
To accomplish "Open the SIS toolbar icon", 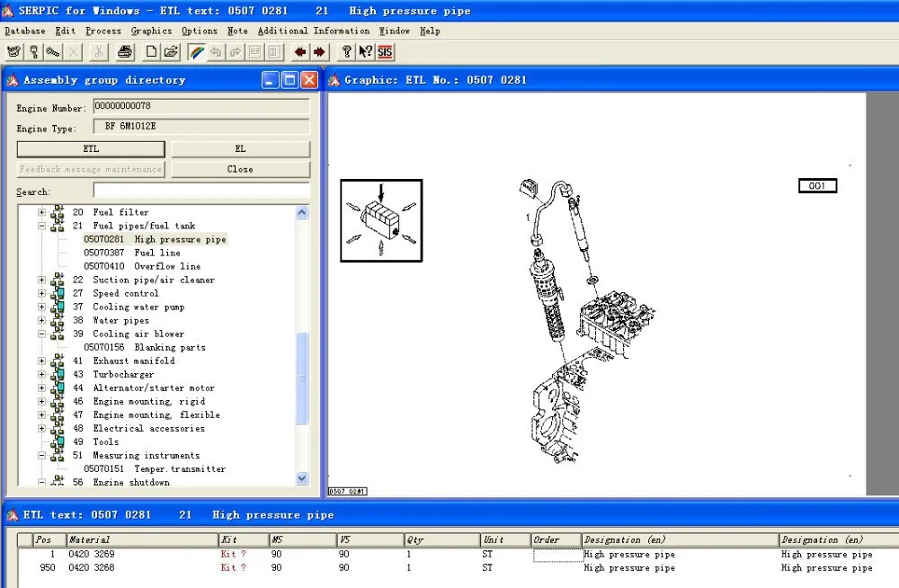I will [385, 52].
